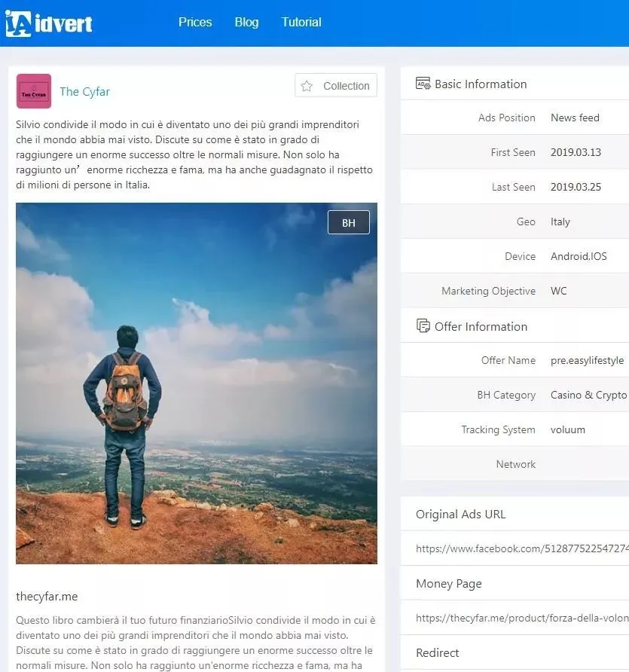629x672 pixels.
Task: Select First Seen date 2019.03.13
Action: (x=576, y=153)
